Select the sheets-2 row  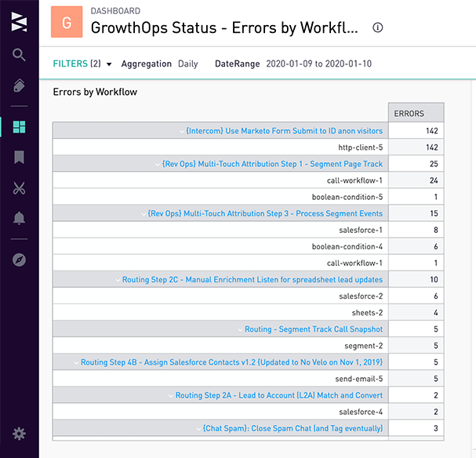click(248, 312)
